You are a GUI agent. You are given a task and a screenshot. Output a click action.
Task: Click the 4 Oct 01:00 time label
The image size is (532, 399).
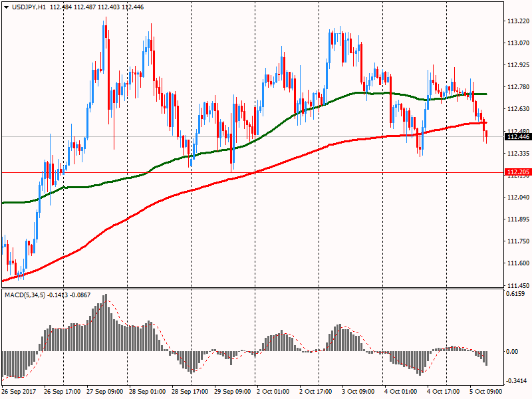click(401, 392)
